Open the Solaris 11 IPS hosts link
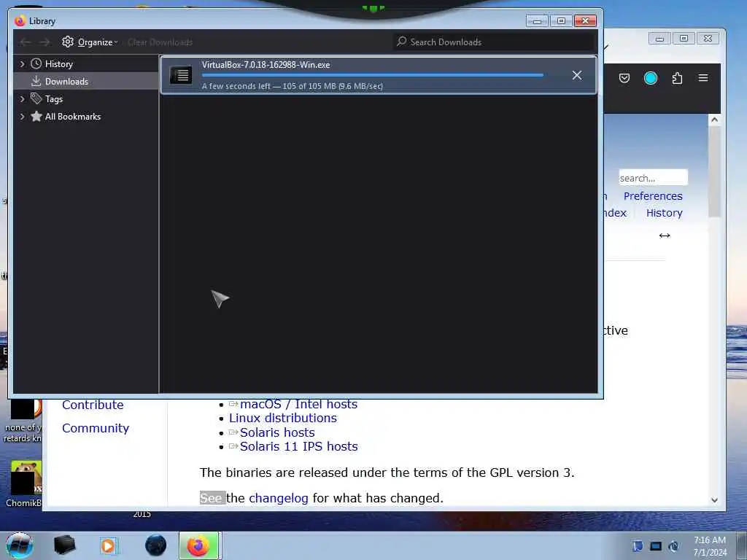 coord(298,446)
